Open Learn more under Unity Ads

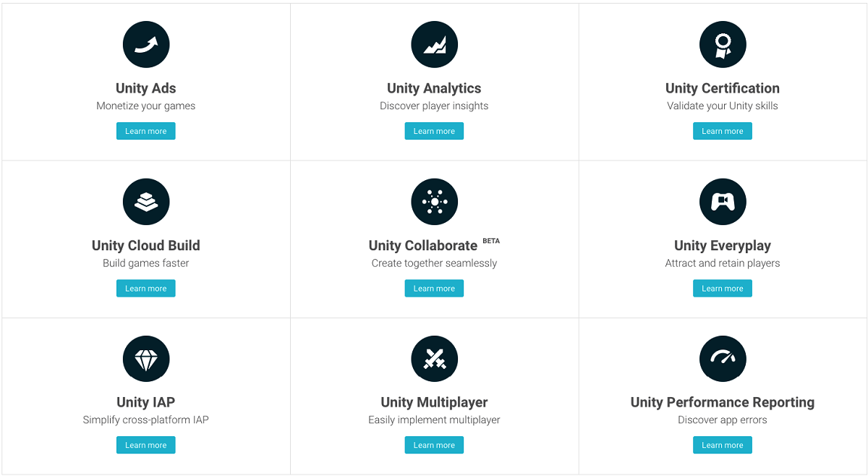click(146, 131)
